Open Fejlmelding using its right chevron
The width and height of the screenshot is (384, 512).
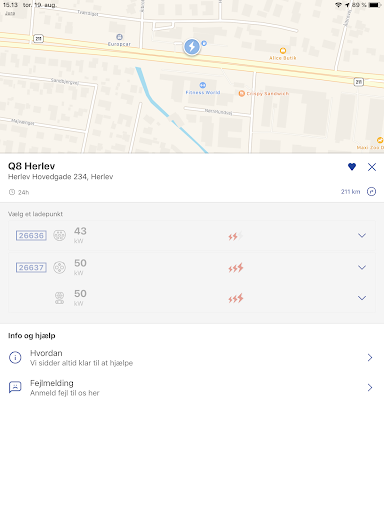pyautogui.click(x=370, y=387)
